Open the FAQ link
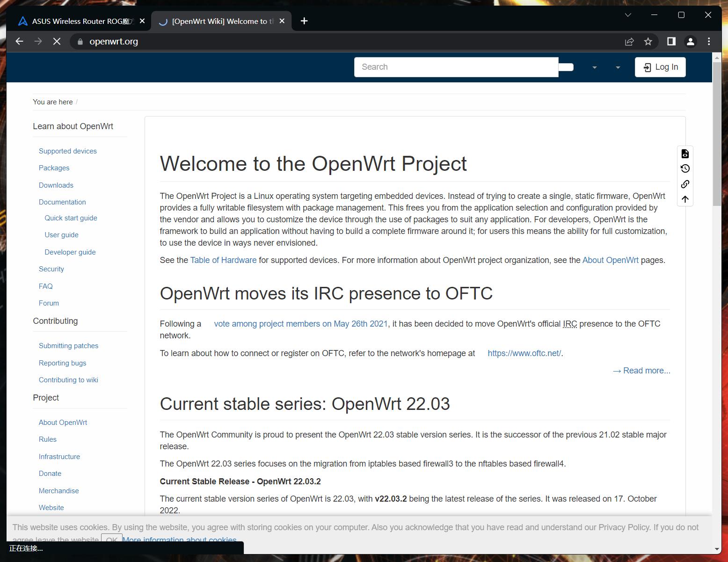 coord(46,286)
